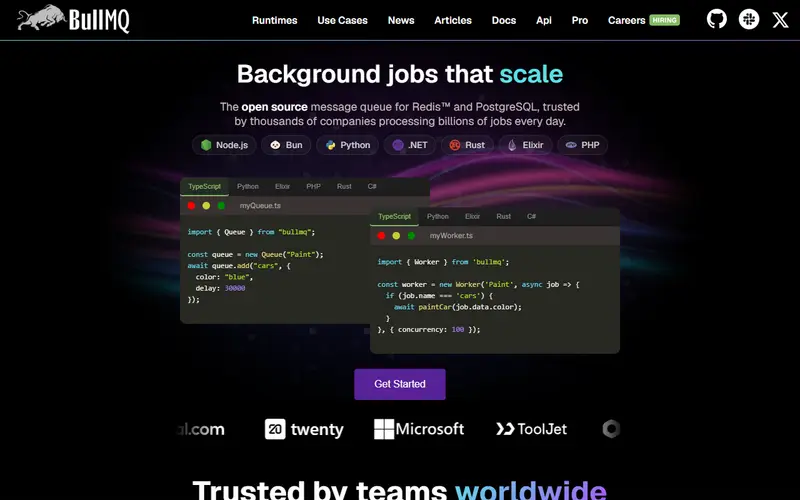Viewport: 800px width, 500px height.
Task: Select the PHP runtime chip
Action: coord(582,145)
